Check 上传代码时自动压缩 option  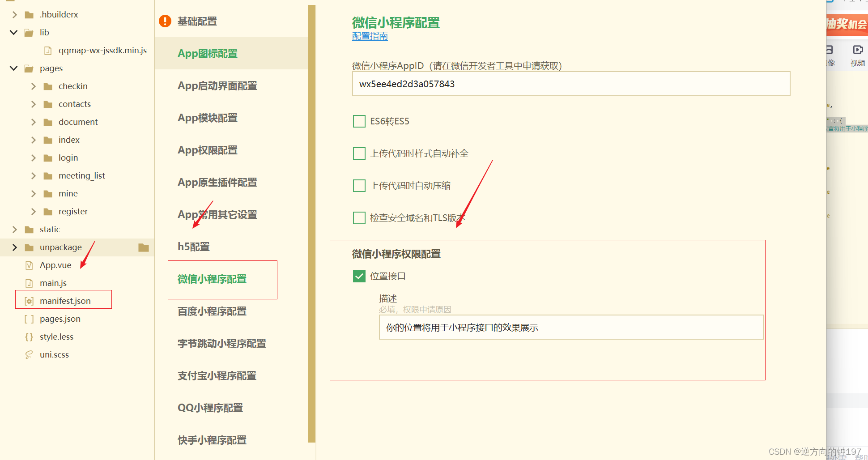point(359,185)
